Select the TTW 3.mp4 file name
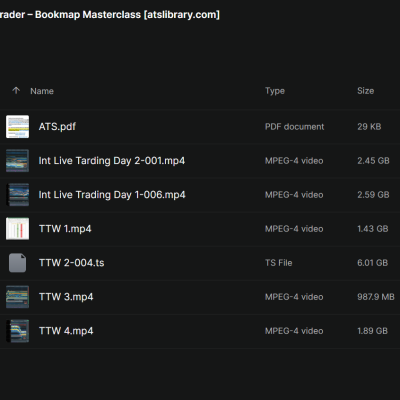The height and width of the screenshot is (400, 400). tap(66, 297)
